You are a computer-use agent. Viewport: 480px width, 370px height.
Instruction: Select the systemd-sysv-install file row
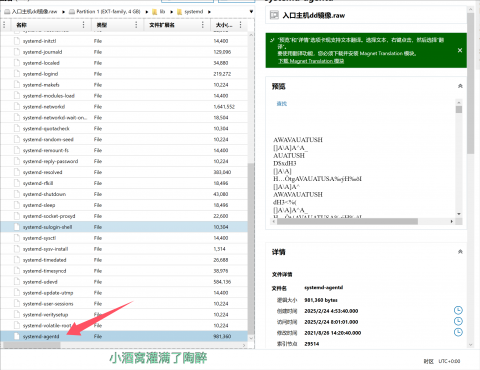pyautogui.click(x=124, y=249)
